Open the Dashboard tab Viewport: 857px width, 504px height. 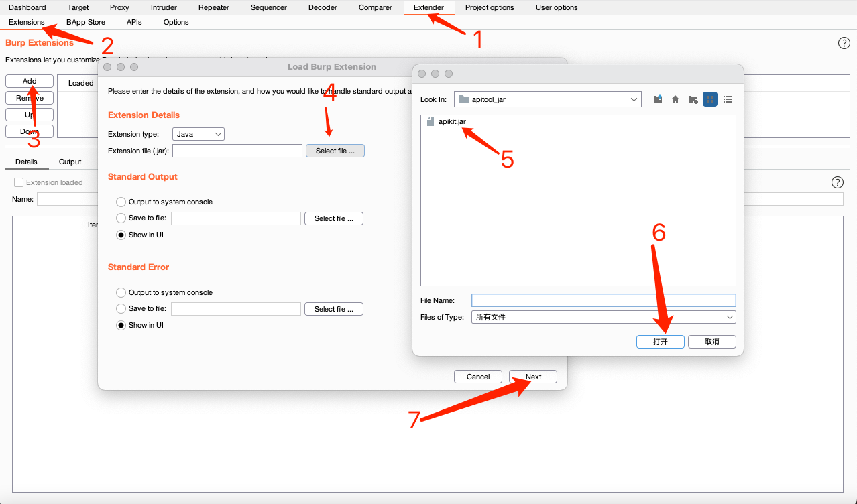(x=27, y=7)
